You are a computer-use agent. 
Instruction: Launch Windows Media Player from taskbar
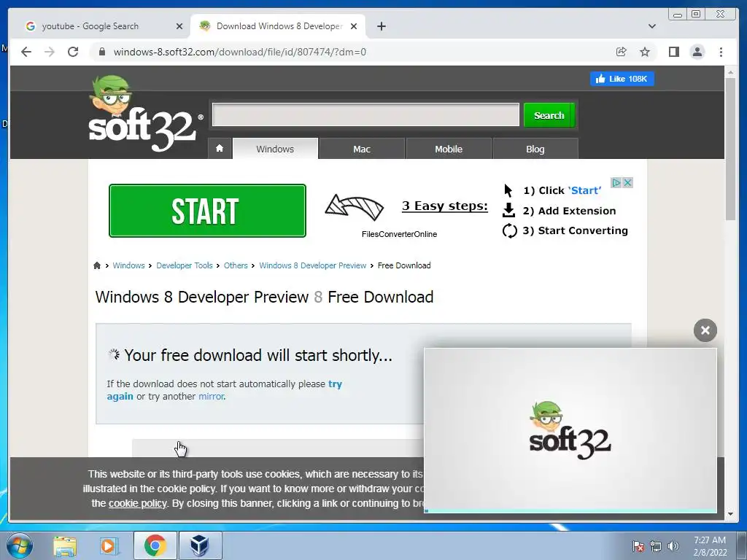point(109,545)
